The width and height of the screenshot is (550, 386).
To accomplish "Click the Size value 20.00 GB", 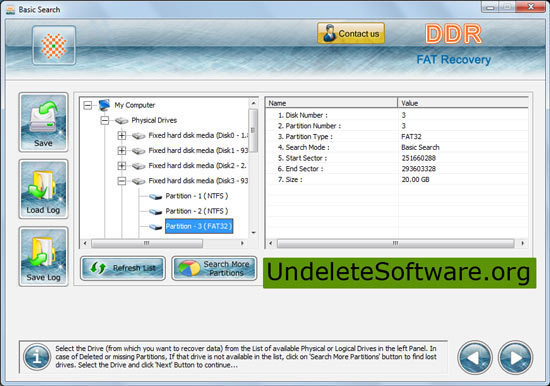I will [x=415, y=180].
